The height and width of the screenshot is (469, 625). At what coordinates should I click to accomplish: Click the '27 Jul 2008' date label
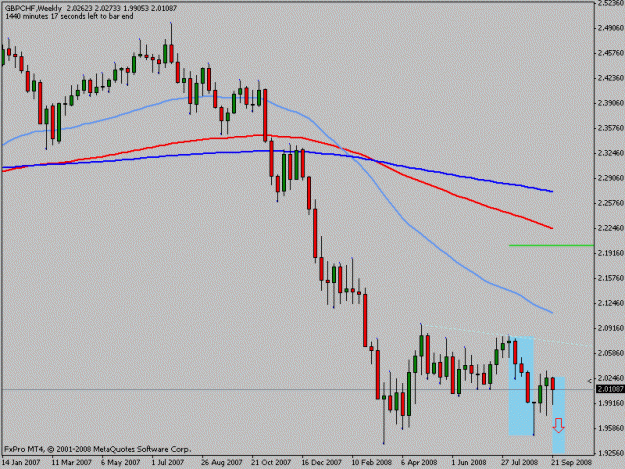519,463
